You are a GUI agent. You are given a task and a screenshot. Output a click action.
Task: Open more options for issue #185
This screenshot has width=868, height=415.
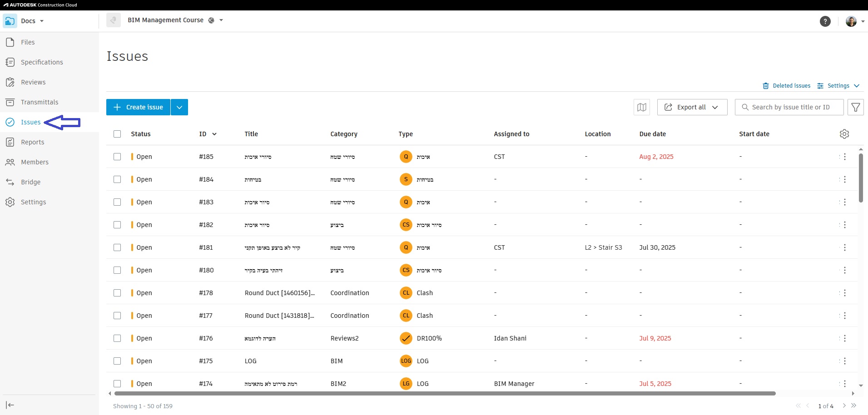coord(845,157)
